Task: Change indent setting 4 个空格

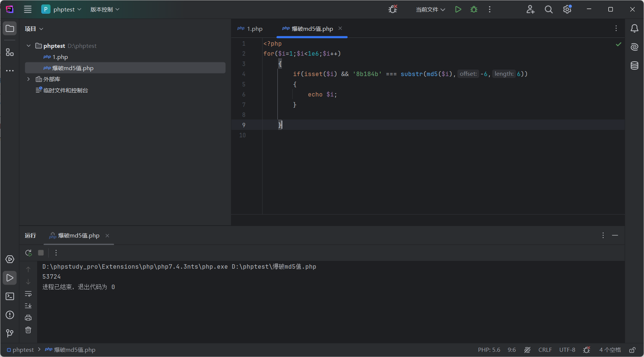Action: pos(610,350)
